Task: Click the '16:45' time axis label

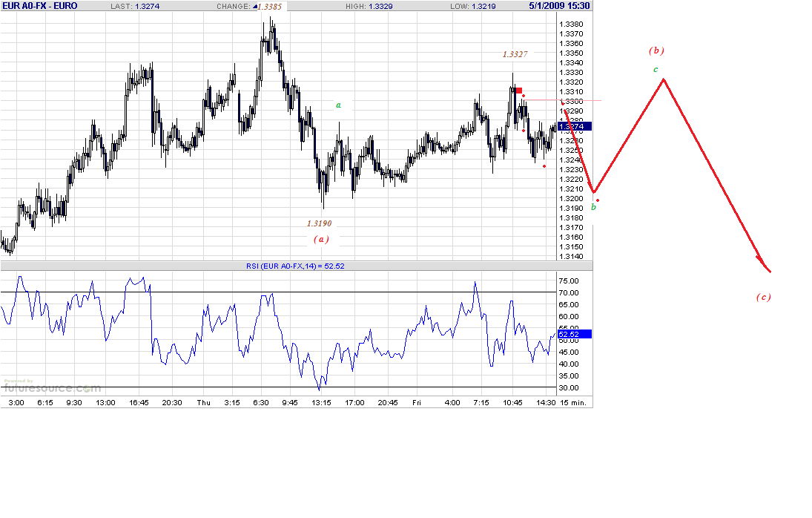Action: (139, 402)
